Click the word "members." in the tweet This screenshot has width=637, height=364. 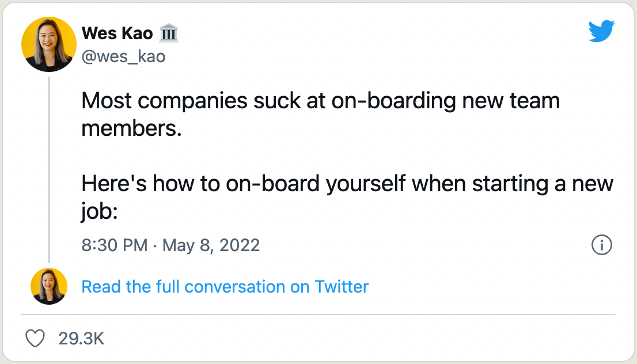coord(131,128)
